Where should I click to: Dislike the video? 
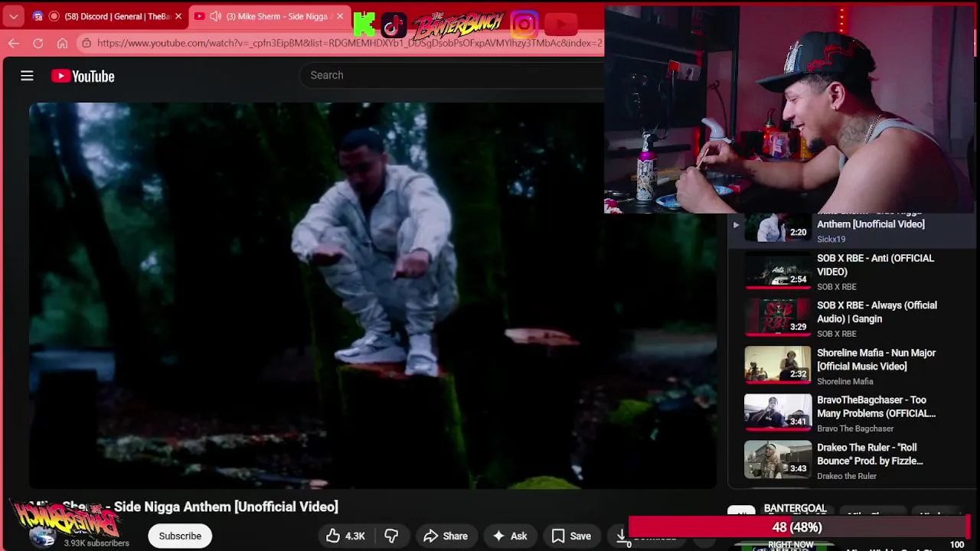click(391, 536)
